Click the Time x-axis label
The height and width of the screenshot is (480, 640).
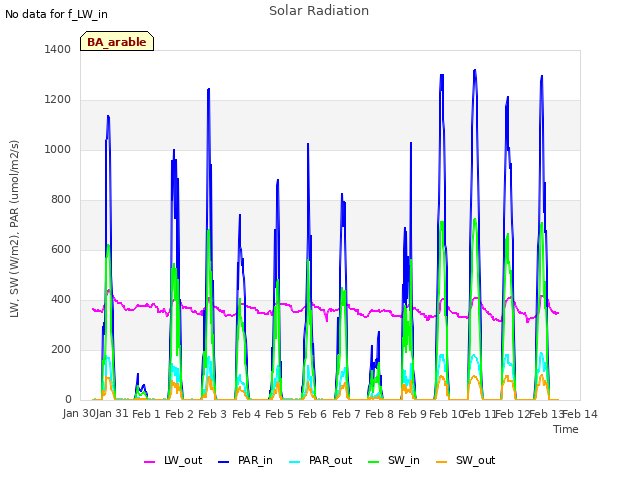click(566, 429)
